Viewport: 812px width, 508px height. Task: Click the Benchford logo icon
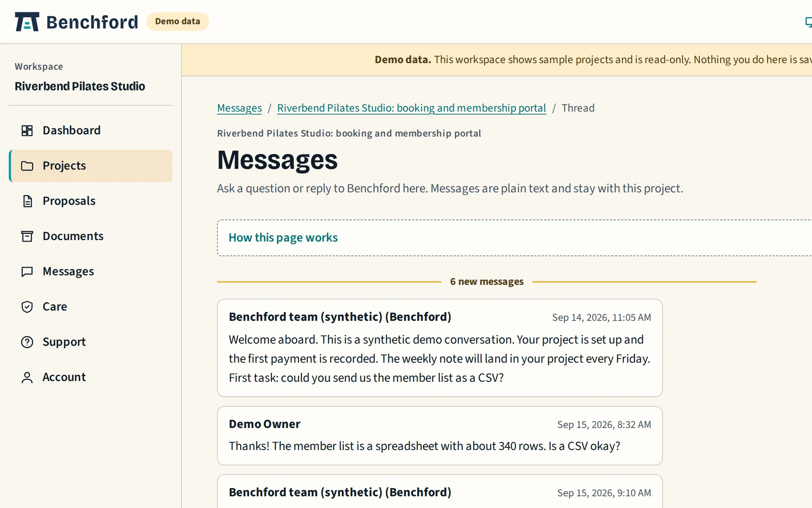click(x=27, y=22)
